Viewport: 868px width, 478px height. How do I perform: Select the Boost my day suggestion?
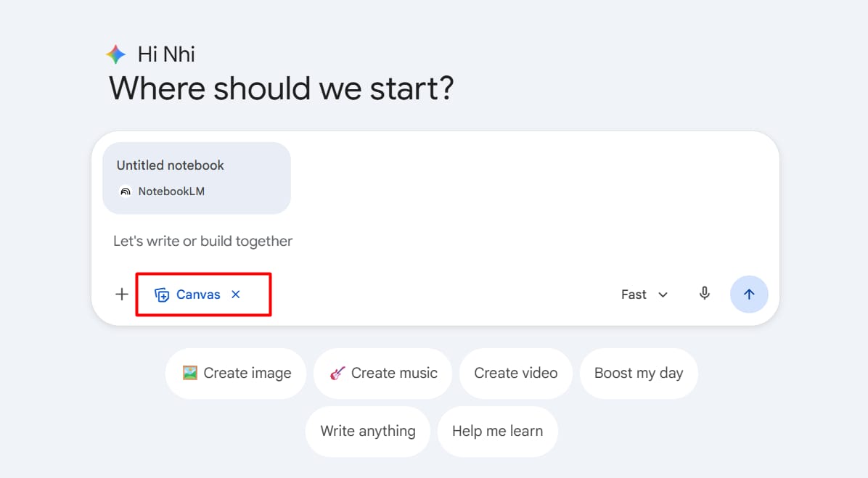pos(638,373)
